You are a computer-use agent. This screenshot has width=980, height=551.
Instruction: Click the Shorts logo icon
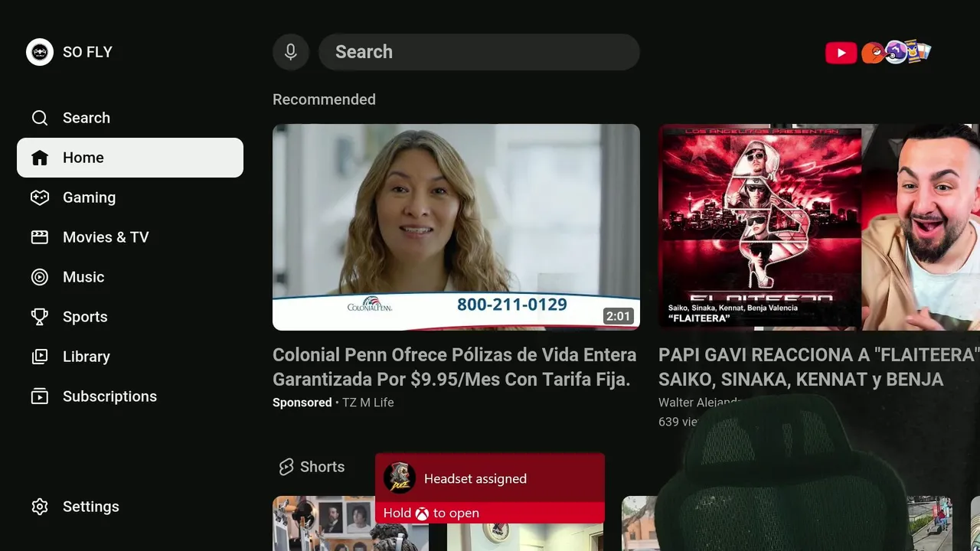pos(286,467)
